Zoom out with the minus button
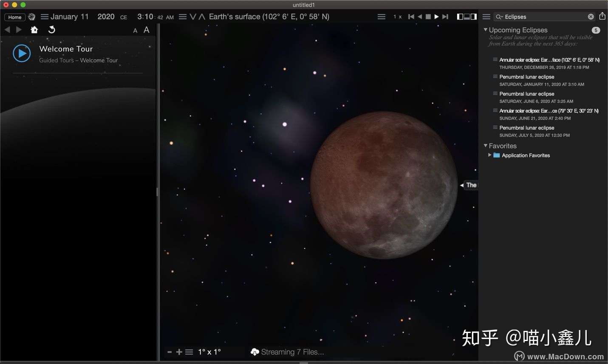The height and width of the screenshot is (364, 608). [x=170, y=352]
